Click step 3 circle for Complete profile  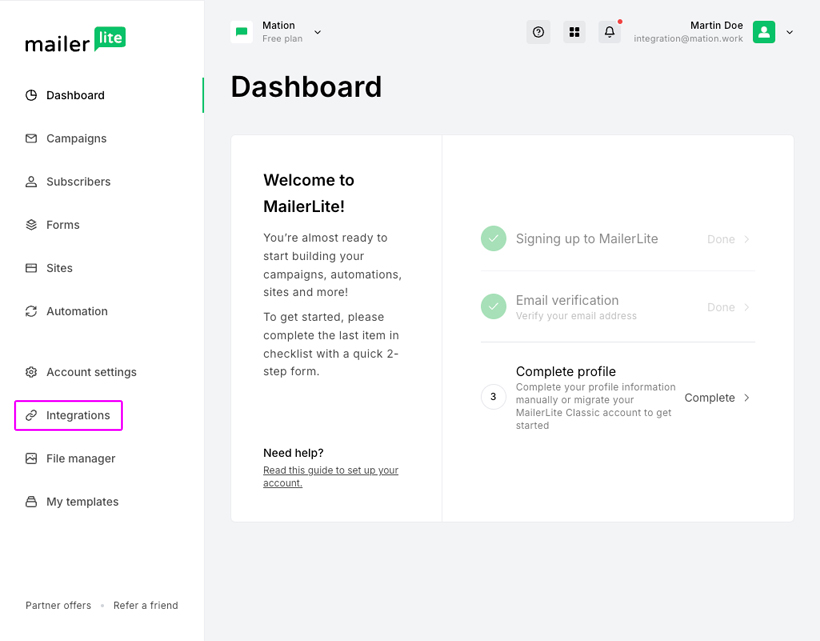tap(493, 397)
